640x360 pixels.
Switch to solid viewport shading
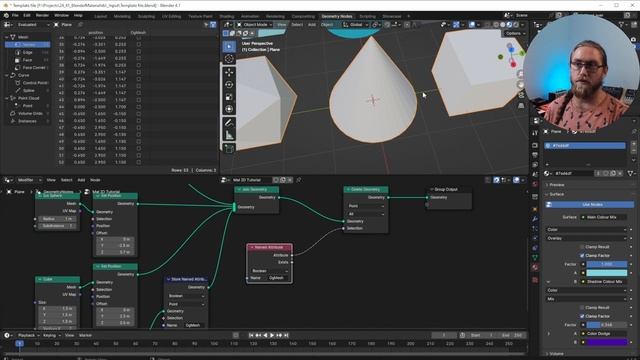[502, 24]
